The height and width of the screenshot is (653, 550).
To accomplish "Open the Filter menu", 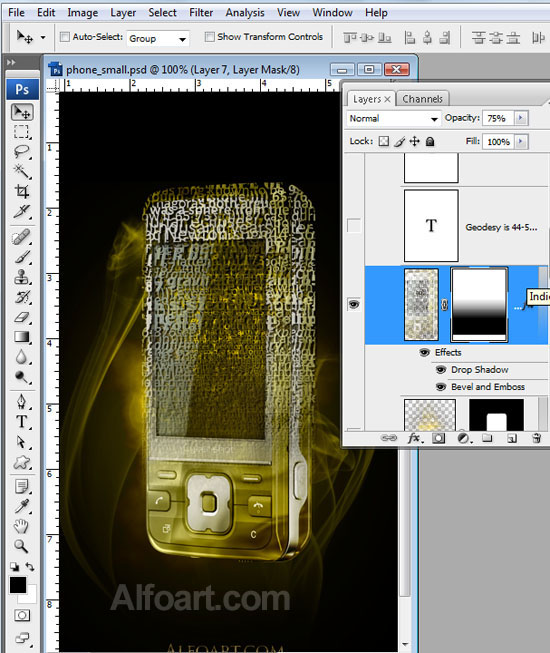I will 201,12.
